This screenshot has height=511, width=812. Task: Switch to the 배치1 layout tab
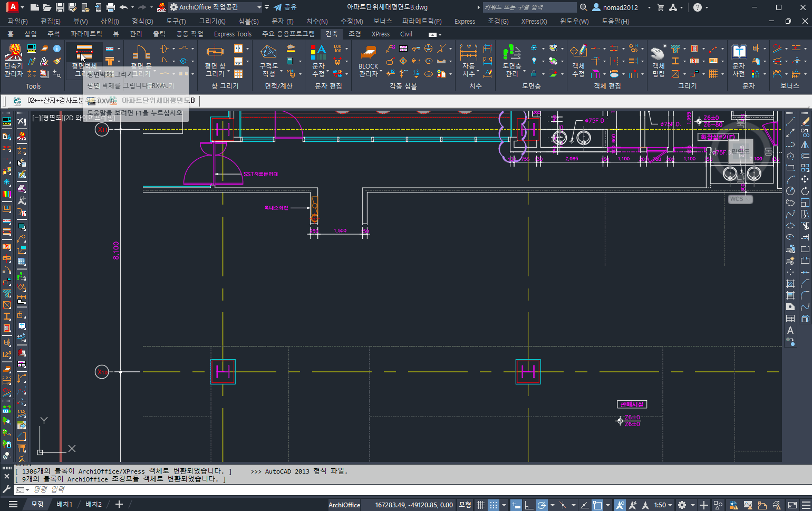coord(64,504)
